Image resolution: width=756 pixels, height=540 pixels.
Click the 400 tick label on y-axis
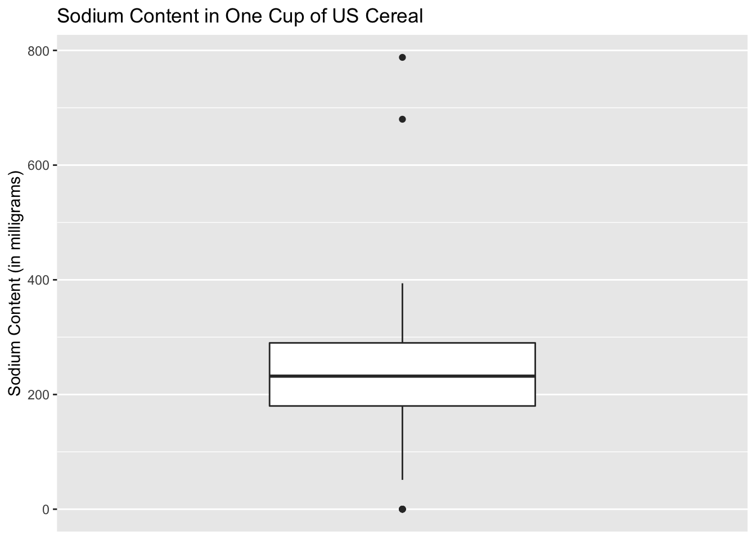coord(39,280)
